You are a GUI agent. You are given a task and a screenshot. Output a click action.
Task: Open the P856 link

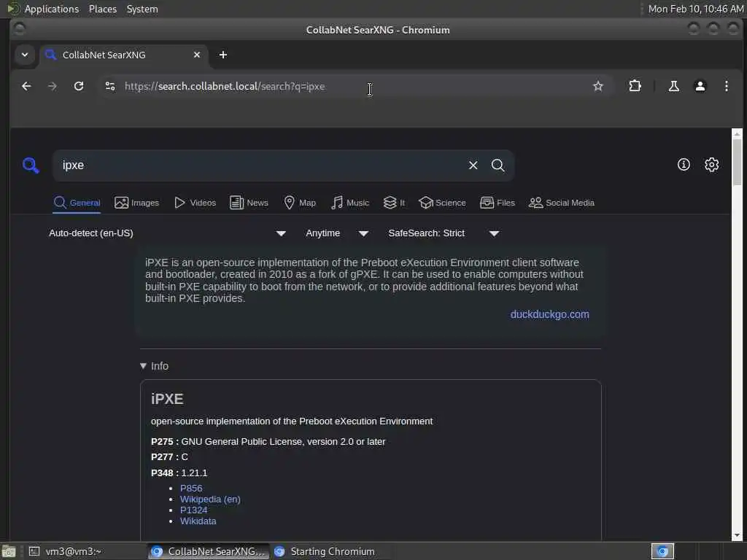tap(191, 488)
